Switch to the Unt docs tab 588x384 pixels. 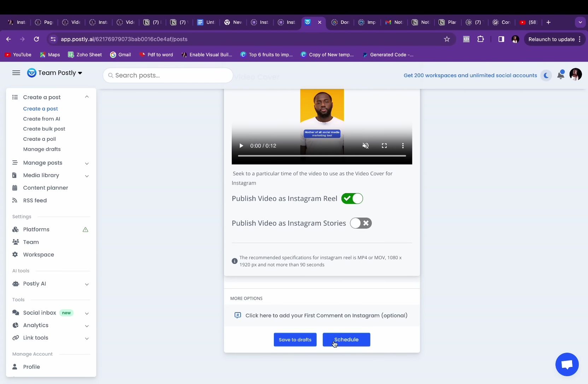206,22
